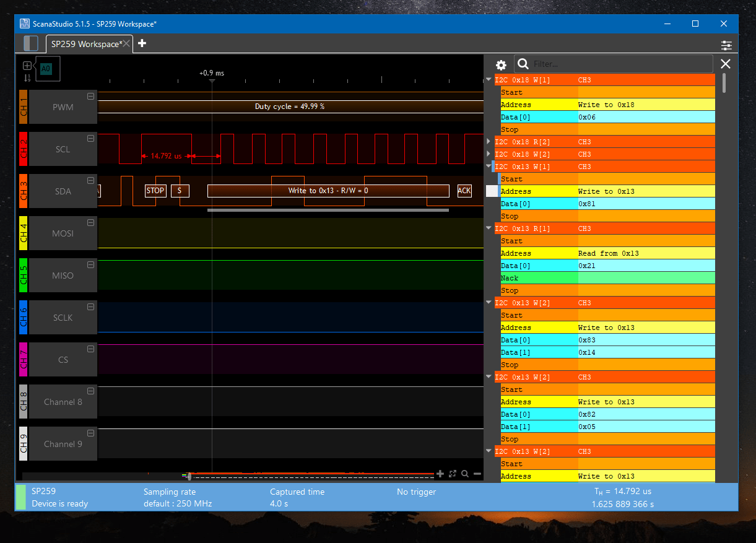Viewport: 756px width, 543px height.
Task: Zoom out using timeline minus icon
Action: coord(477,474)
